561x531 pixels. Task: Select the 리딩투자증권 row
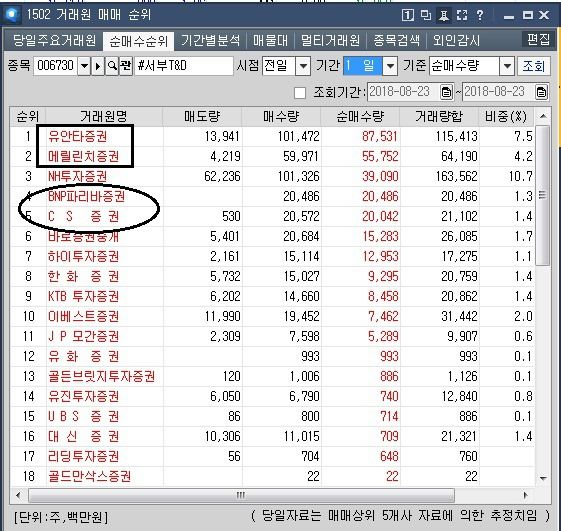point(272,457)
